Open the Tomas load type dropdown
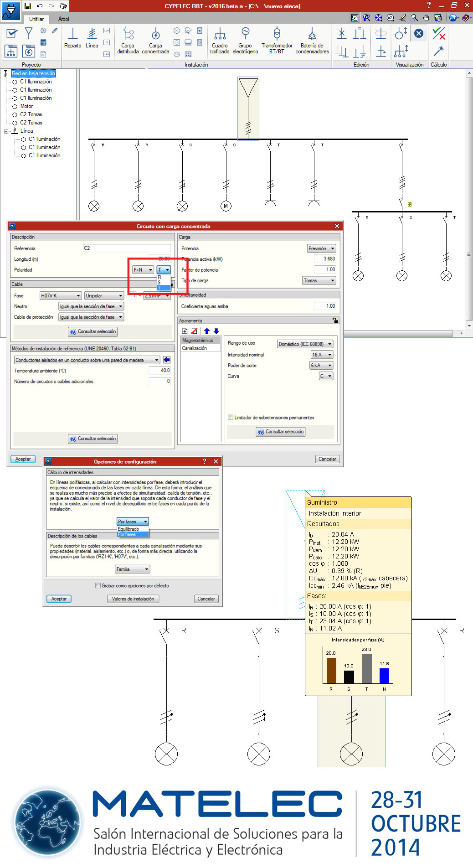This screenshot has height=868, width=473. [x=319, y=280]
